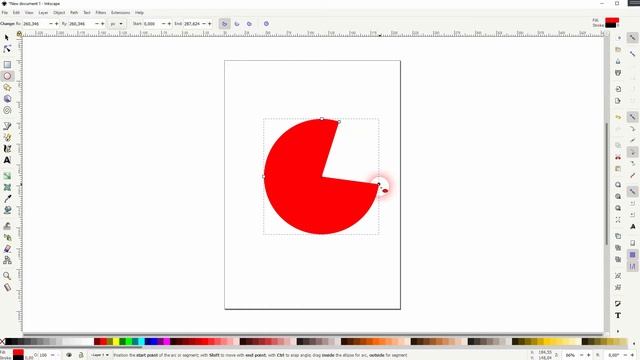Decrease the Ry radius value
The height and width of the screenshot is (360, 640).
97,24
